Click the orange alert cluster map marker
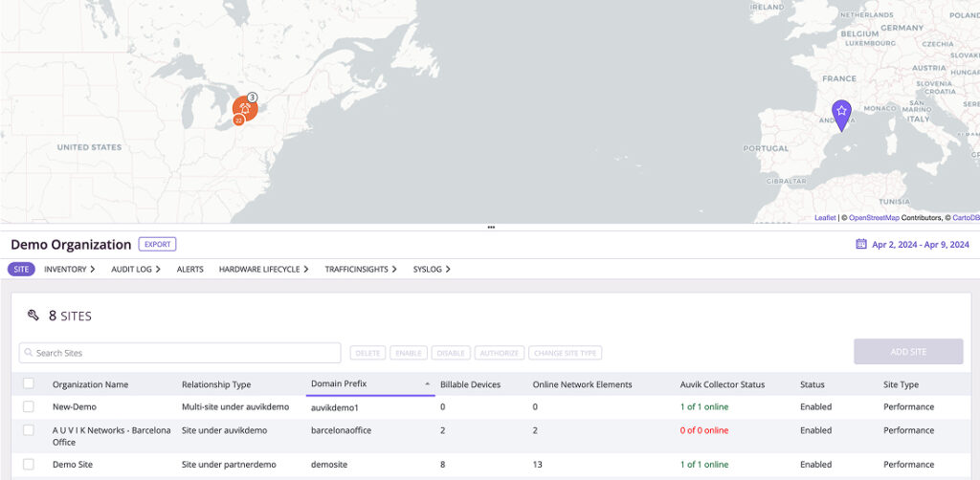 click(245, 108)
